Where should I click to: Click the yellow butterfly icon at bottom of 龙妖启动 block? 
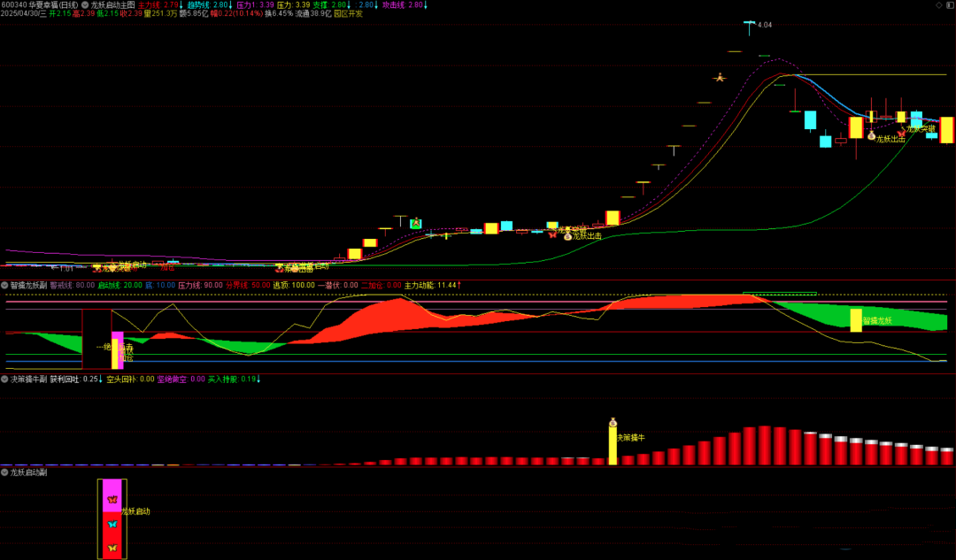112,548
